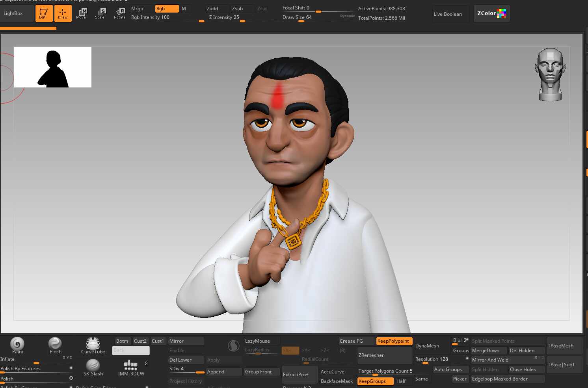This screenshot has height=388, width=588.
Task: Toggle KeepGroups option
Action: (x=375, y=381)
